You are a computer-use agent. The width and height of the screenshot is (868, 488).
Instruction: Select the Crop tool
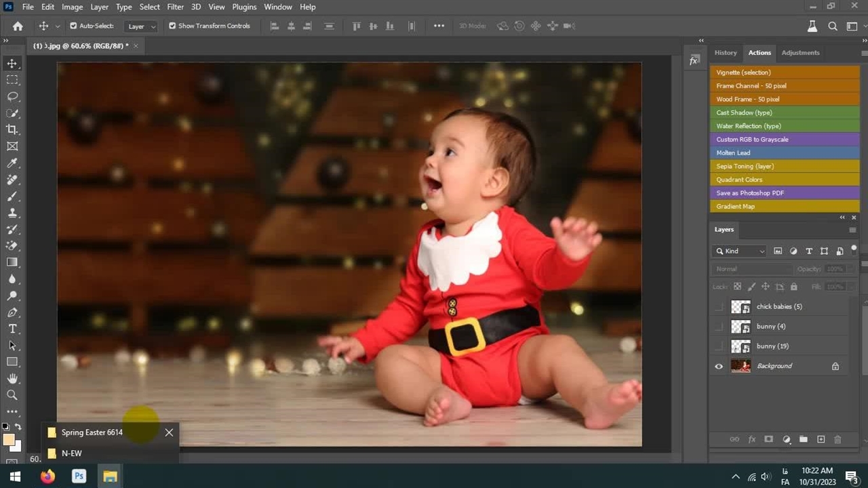pos(12,129)
